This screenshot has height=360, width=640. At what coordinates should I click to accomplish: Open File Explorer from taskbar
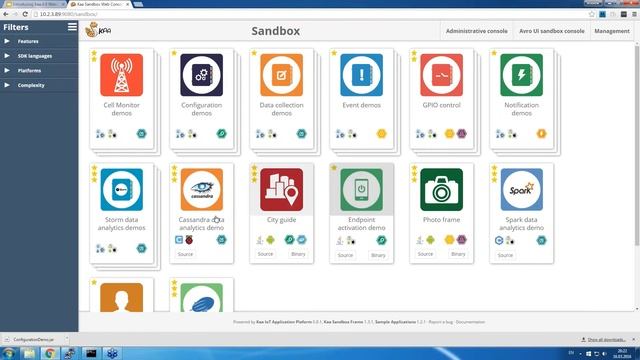(29, 353)
